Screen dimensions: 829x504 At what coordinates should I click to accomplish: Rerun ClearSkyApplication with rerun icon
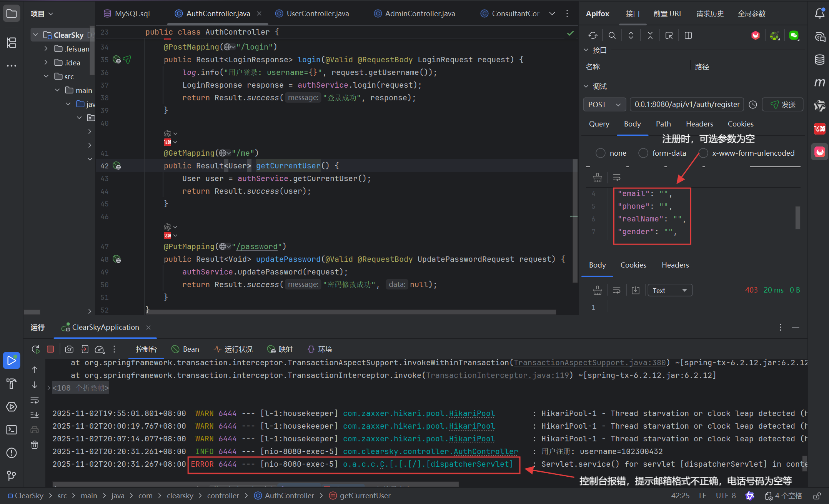pyautogui.click(x=36, y=349)
